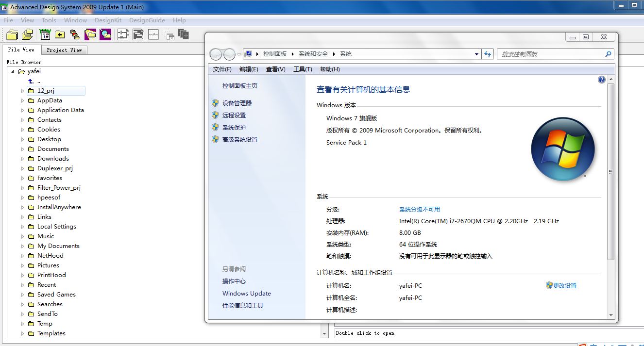Open the 控制面板主页 link

pos(240,86)
